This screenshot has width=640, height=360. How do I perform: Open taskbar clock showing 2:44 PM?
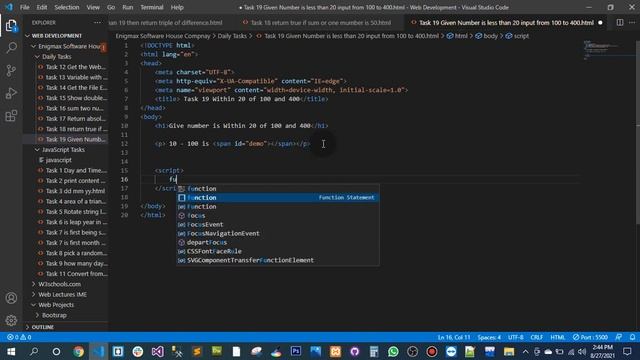click(602, 351)
